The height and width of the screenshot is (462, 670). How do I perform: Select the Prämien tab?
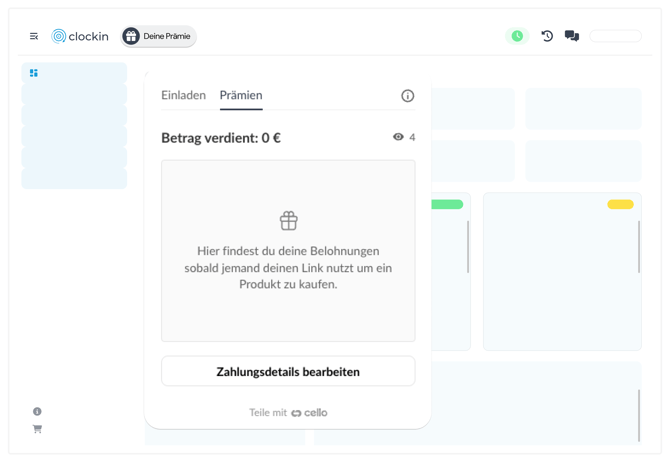241,95
